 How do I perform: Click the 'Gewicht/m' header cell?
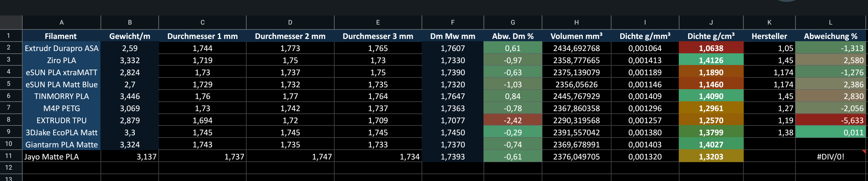tap(130, 36)
